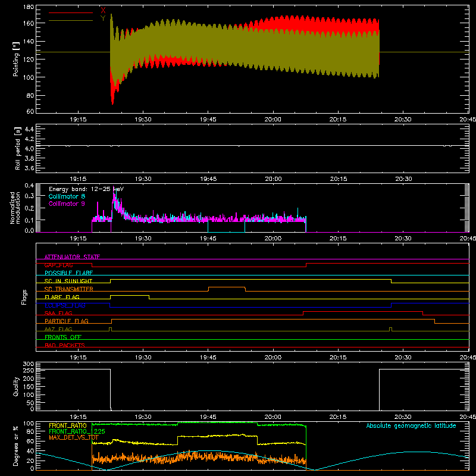Click the 0.4 tick on modulation axis

coord(29,186)
